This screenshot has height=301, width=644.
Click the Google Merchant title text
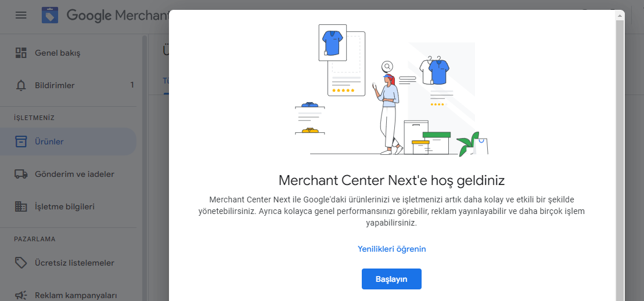pos(117,15)
